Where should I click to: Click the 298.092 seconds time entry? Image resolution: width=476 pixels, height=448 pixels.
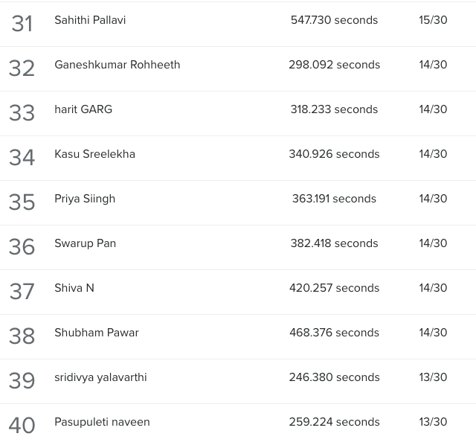pos(334,65)
